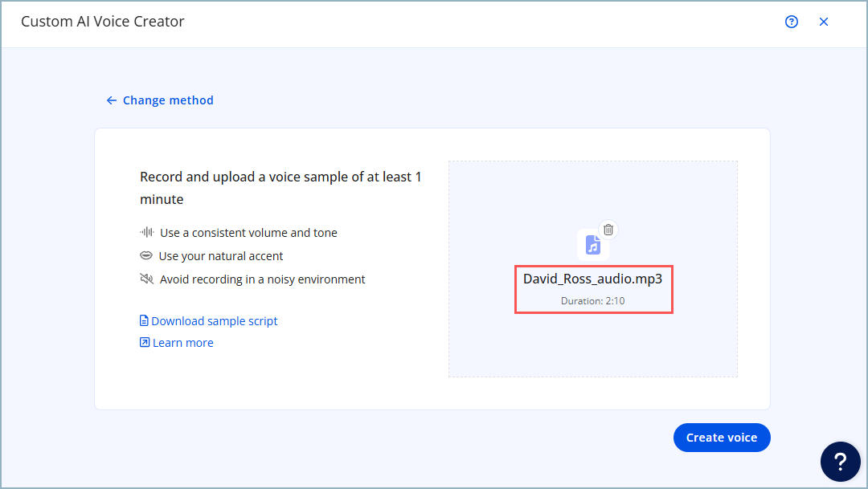Open the floating help chat button
This screenshot has width=868, height=489.
[x=841, y=462]
